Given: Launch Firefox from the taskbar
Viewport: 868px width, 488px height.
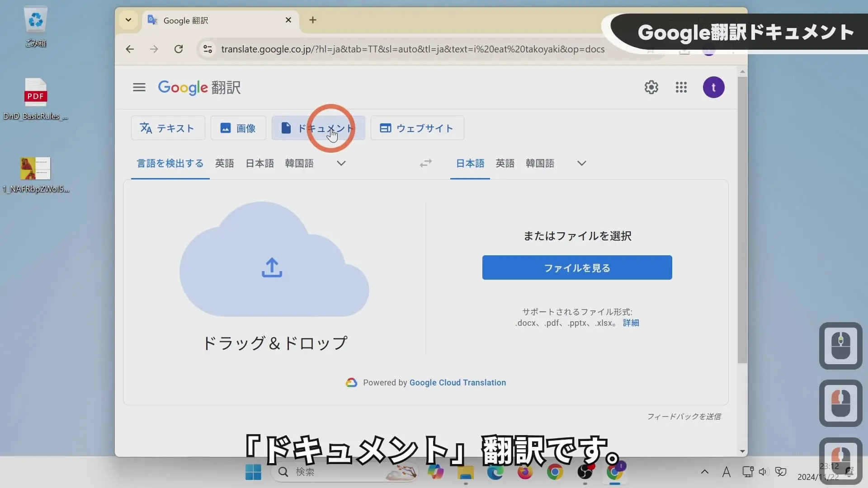Looking at the screenshot, I should [524, 473].
